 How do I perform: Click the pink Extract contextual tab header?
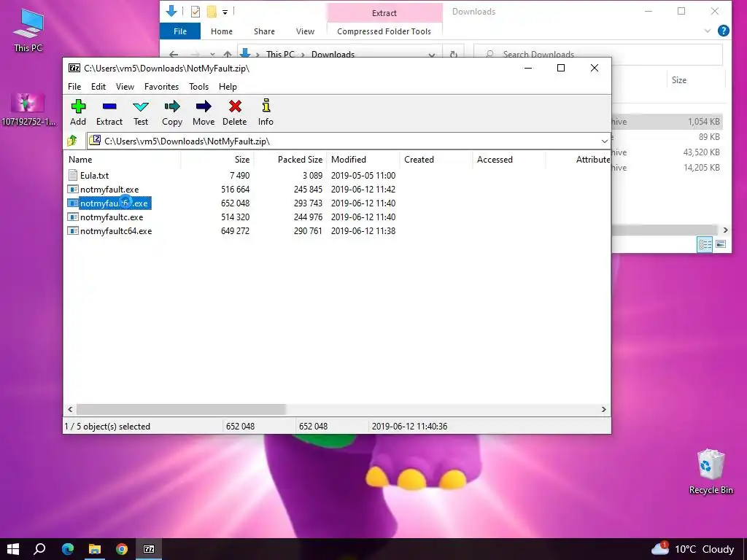[x=384, y=13]
